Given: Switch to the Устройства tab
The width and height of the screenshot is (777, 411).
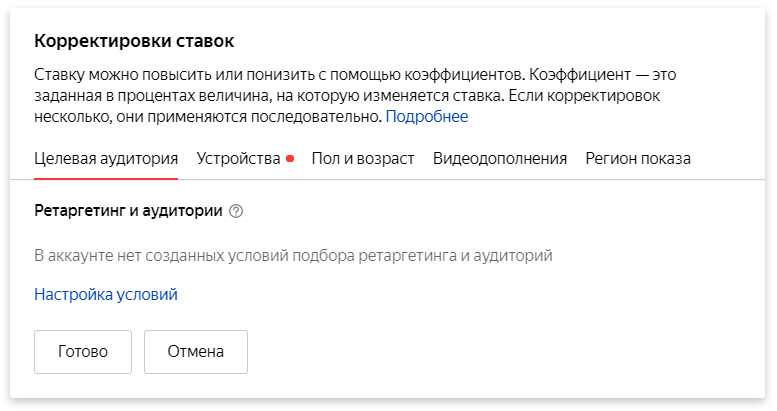Looking at the screenshot, I should (x=238, y=158).
